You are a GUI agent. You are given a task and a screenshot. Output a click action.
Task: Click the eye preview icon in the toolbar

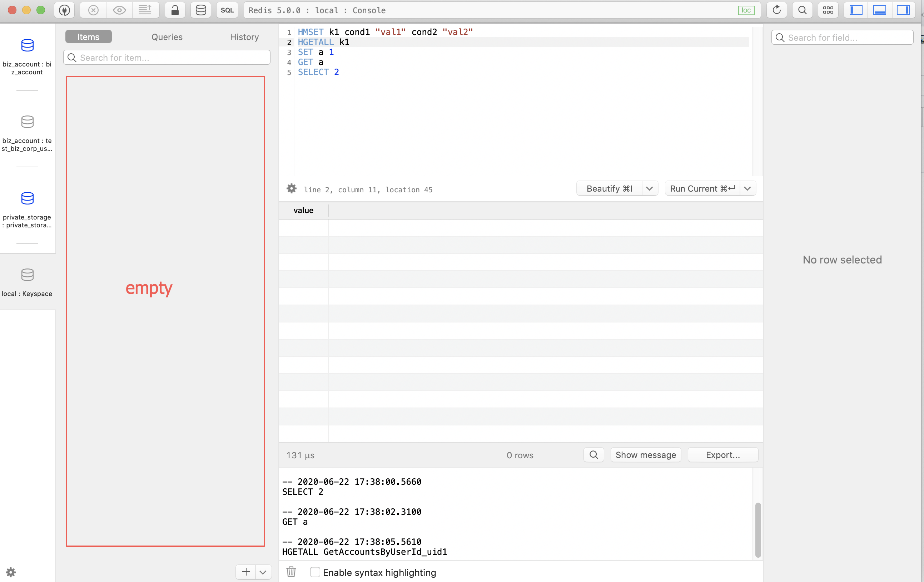[119, 10]
